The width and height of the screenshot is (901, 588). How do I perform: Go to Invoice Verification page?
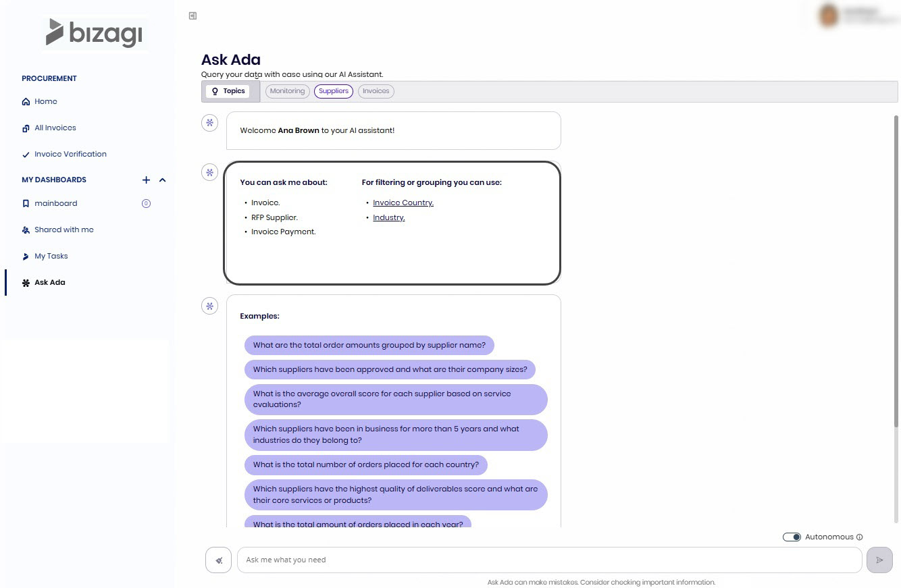tap(70, 154)
